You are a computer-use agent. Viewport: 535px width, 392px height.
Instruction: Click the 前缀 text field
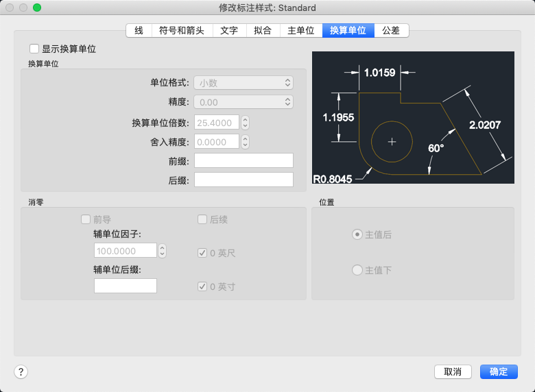243,160
